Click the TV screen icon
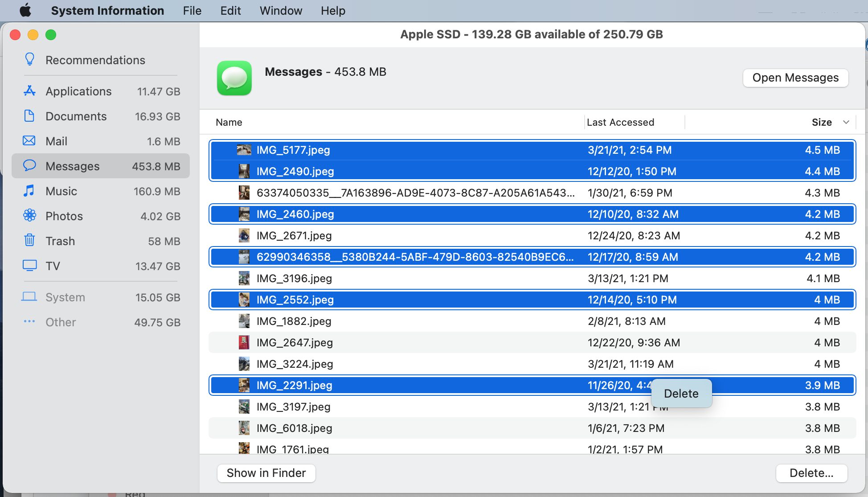The image size is (868, 497). [29, 266]
